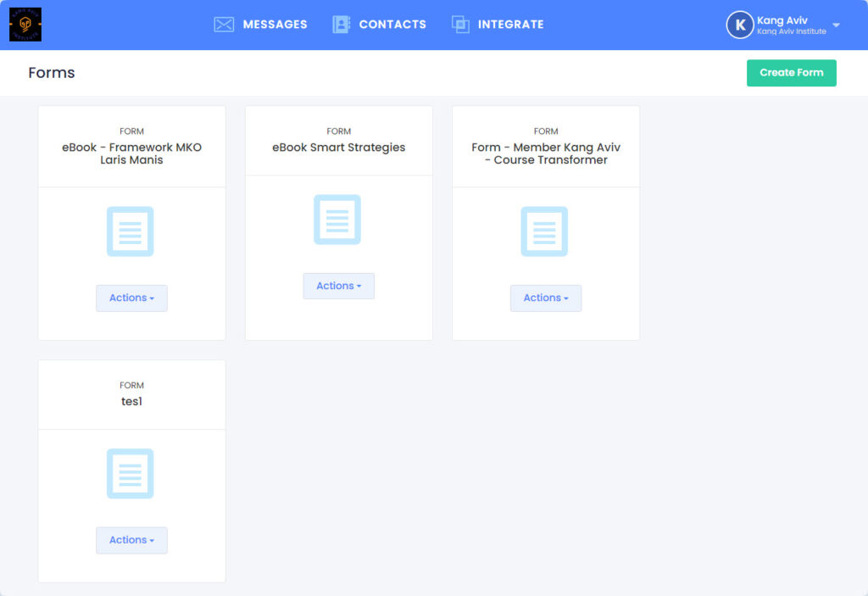Image resolution: width=868 pixels, height=596 pixels.
Task: Click the Messages envelope icon
Action: (x=224, y=25)
